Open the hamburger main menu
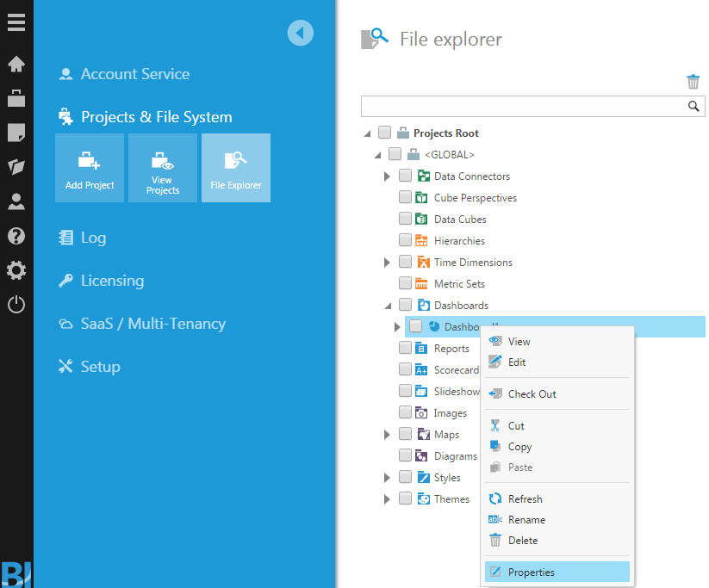This screenshot has width=709, height=588. (x=16, y=22)
